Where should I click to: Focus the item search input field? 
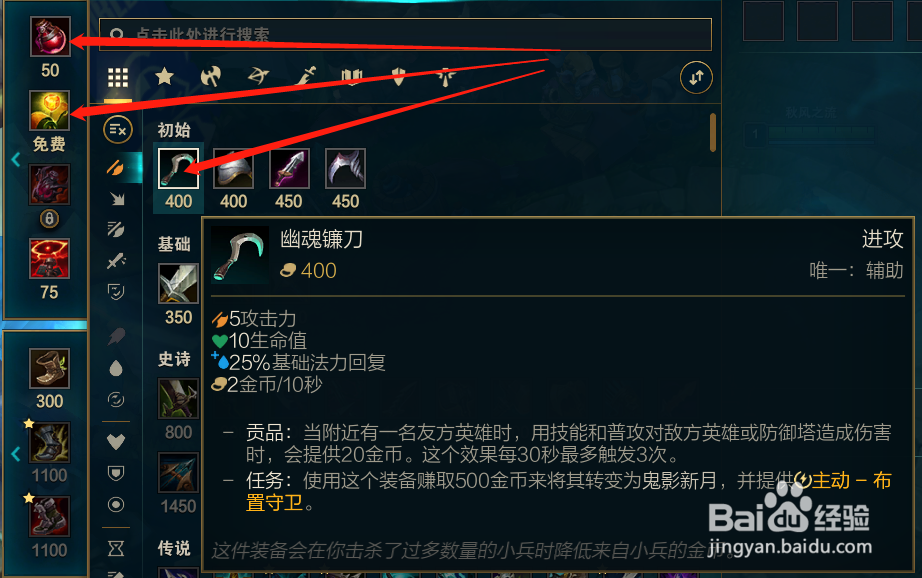(405, 34)
